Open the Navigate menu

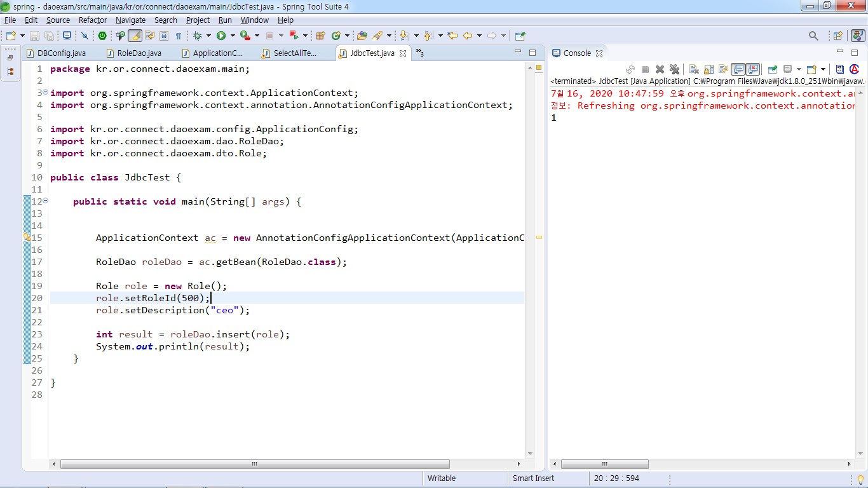tap(130, 20)
